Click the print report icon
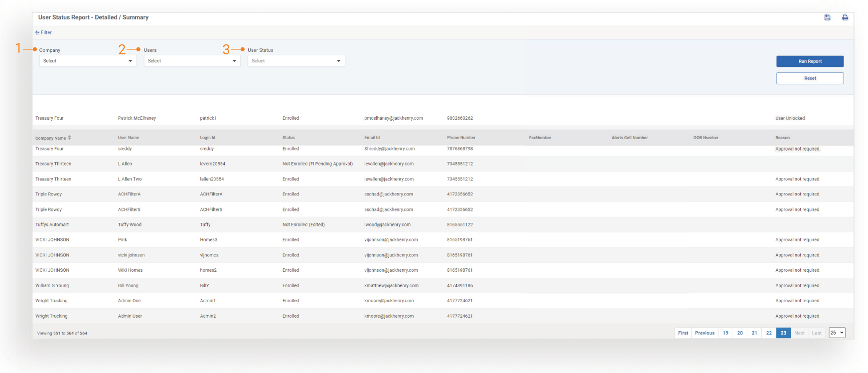Viewport: 868px width, 373px height. coord(845,17)
